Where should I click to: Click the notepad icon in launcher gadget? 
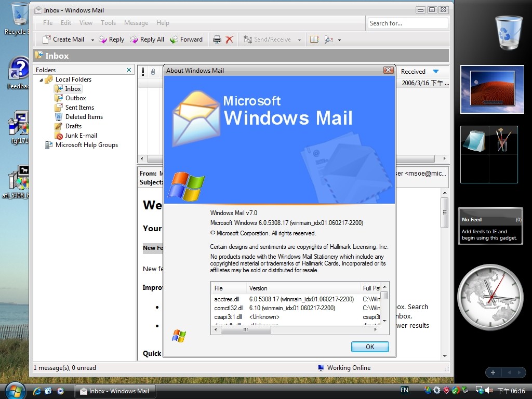[x=475, y=140]
